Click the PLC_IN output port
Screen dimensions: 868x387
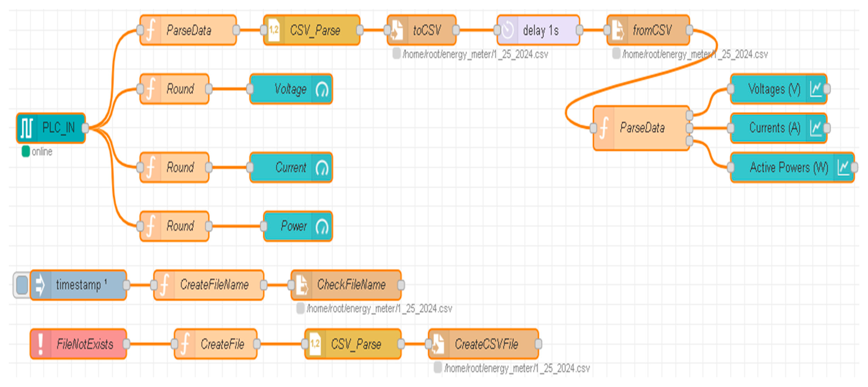tap(85, 128)
